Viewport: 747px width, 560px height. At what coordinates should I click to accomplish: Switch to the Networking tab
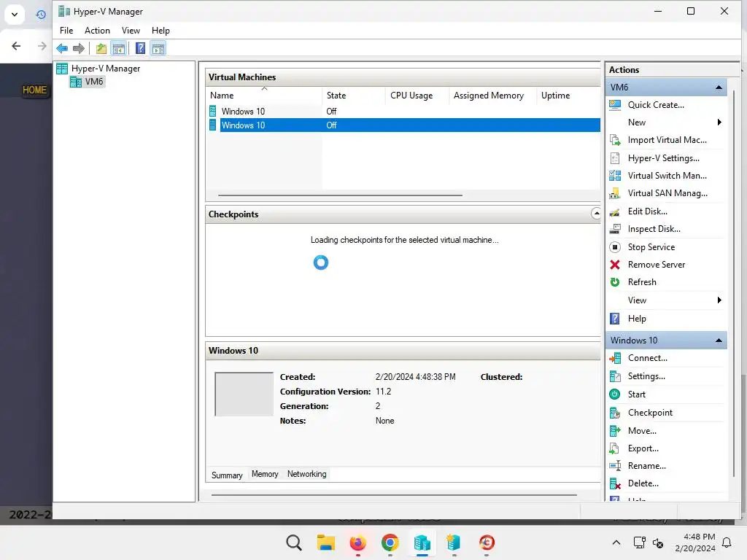pyautogui.click(x=307, y=474)
